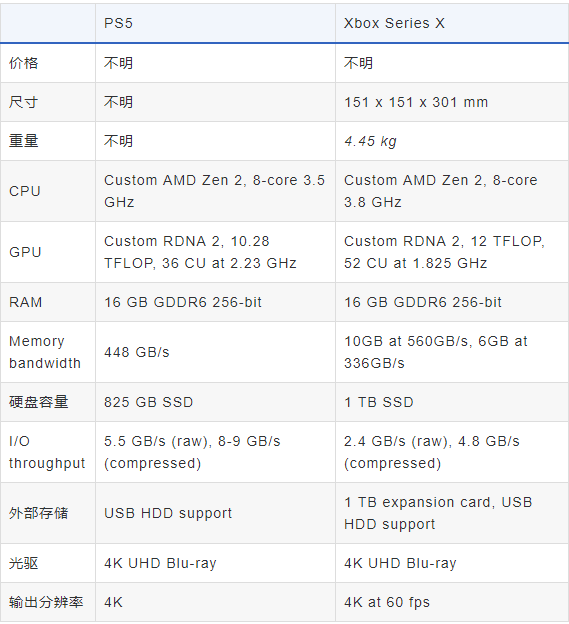Click PS5 4K UHD Blu-ray cell
Screen dimensions: 569x624
point(215,563)
